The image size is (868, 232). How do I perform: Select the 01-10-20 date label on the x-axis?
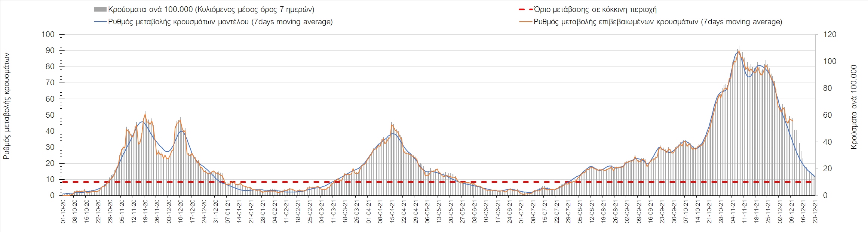tap(63, 211)
